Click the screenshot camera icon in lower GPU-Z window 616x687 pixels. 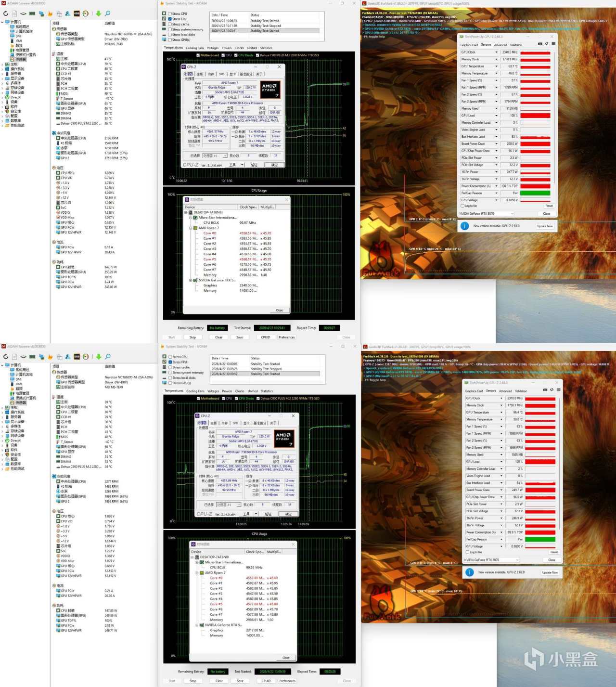(545, 390)
